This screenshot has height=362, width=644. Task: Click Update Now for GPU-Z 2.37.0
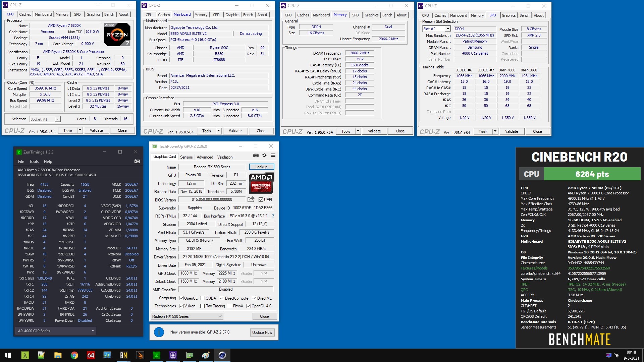[262, 333]
